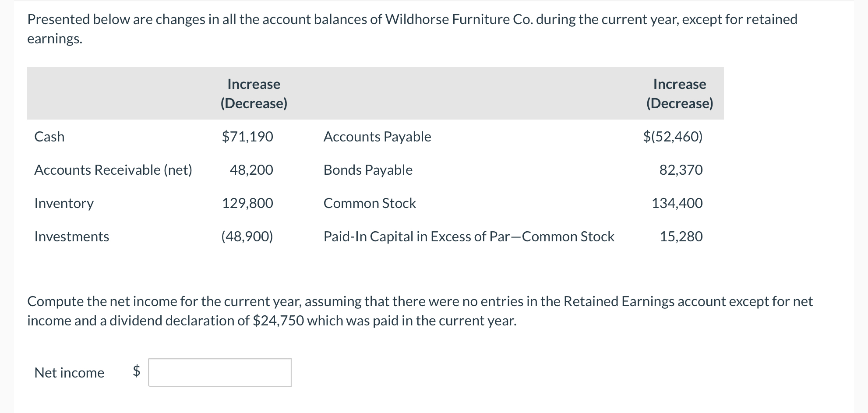Click the dollar sign beside Net income
The image size is (868, 413).
pyautogui.click(x=137, y=371)
